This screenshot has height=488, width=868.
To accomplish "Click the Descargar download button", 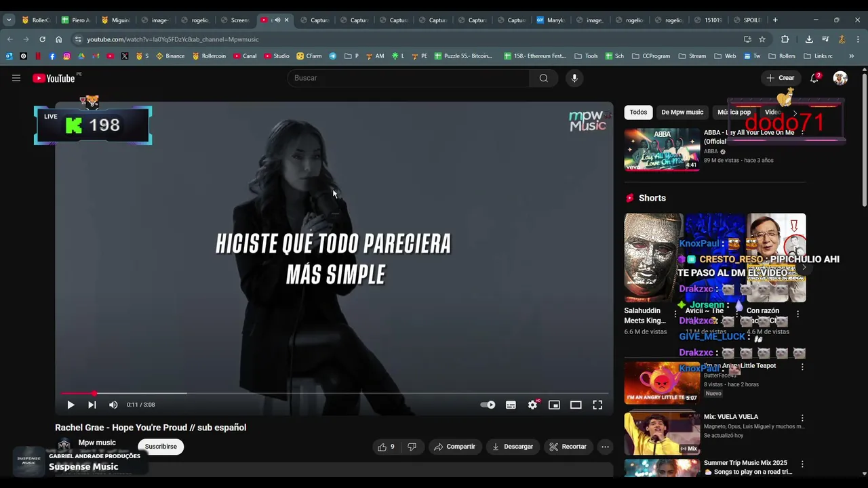I will click(x=512, y=447).
